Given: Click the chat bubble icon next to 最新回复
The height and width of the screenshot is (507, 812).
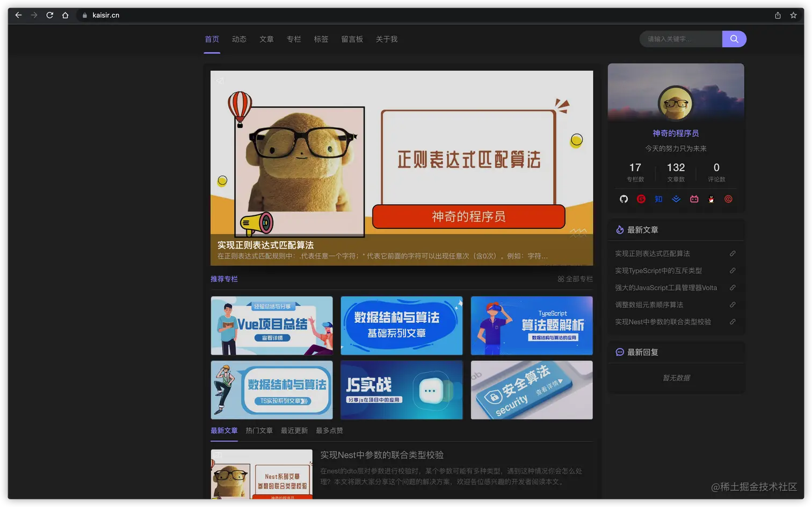Looking at the screenshot, I should pyautogui.click(x=620, y=352).
